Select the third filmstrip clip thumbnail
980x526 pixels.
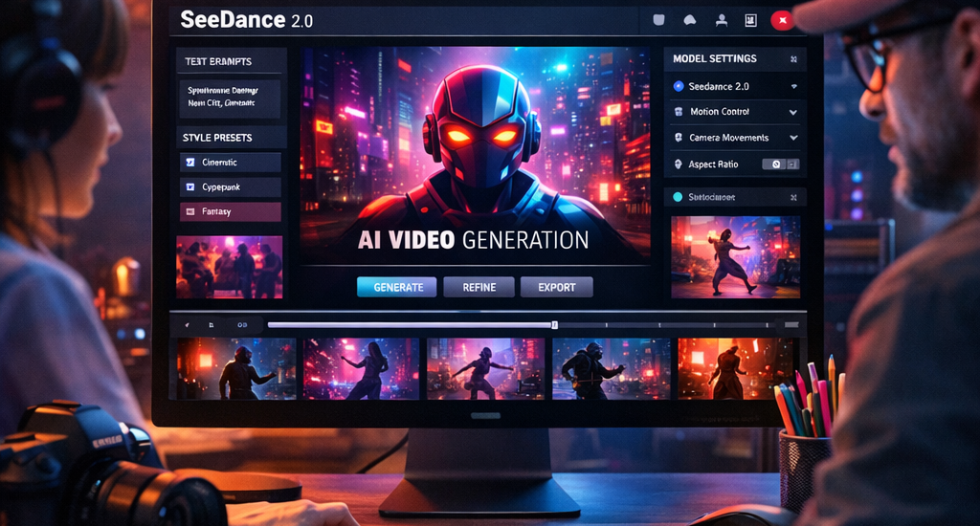point(485,368)
